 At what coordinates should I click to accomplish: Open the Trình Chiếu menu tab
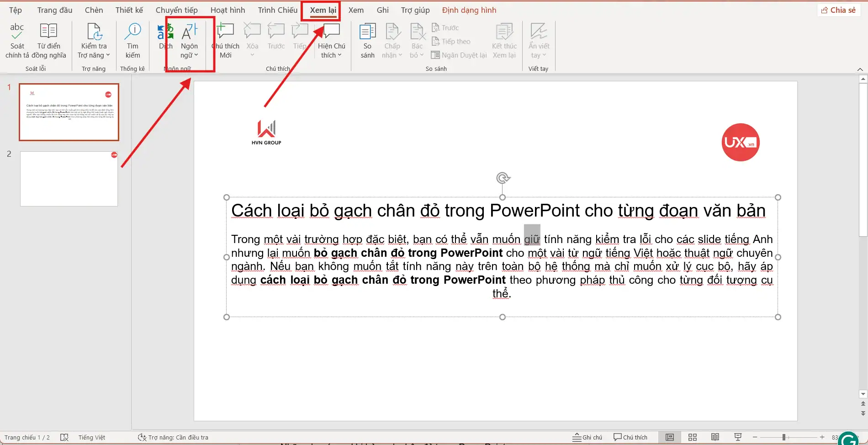coord(277,10)
